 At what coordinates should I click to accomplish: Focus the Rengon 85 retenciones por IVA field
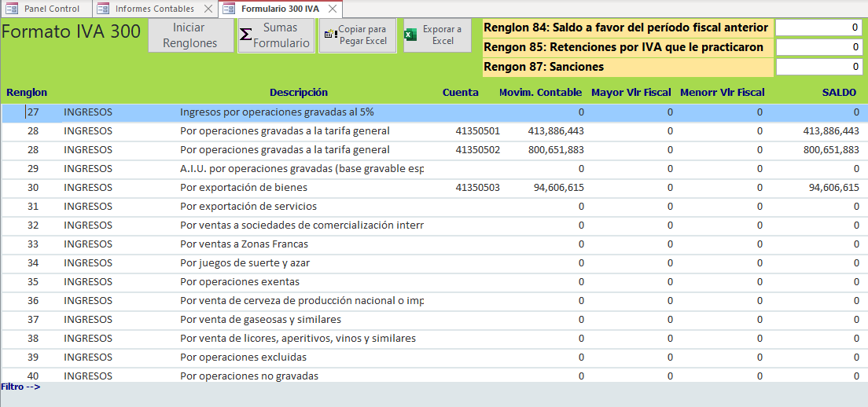(x=818, y=48)
